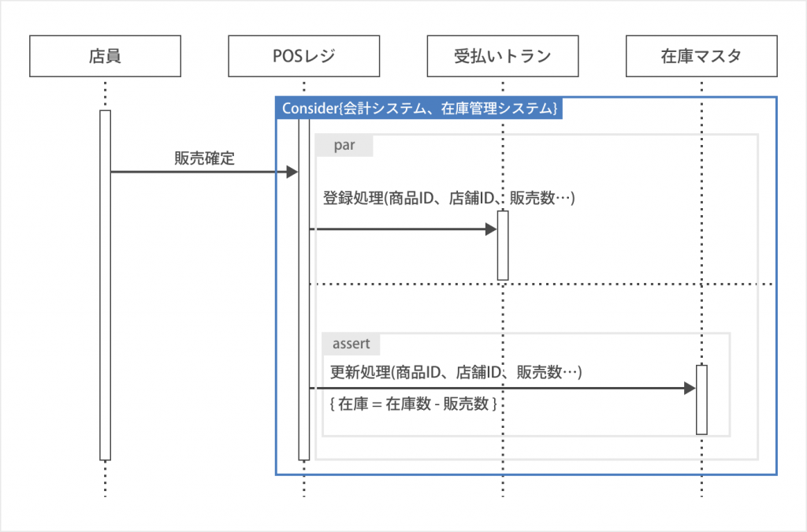The image size is (807, 532).
Task: Click the 販売確定 arrowhead at POSレジ
Action: pos(292,172)
